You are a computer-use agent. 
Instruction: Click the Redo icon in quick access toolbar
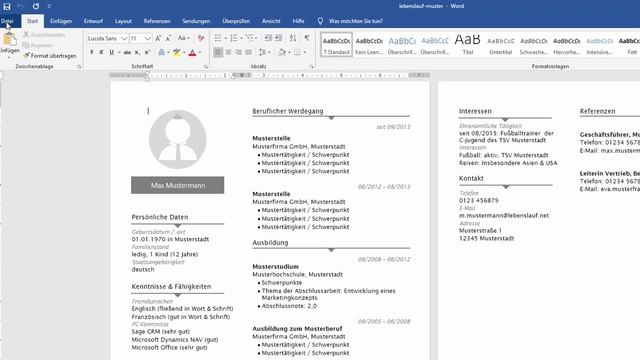click(x=36, y=6)
